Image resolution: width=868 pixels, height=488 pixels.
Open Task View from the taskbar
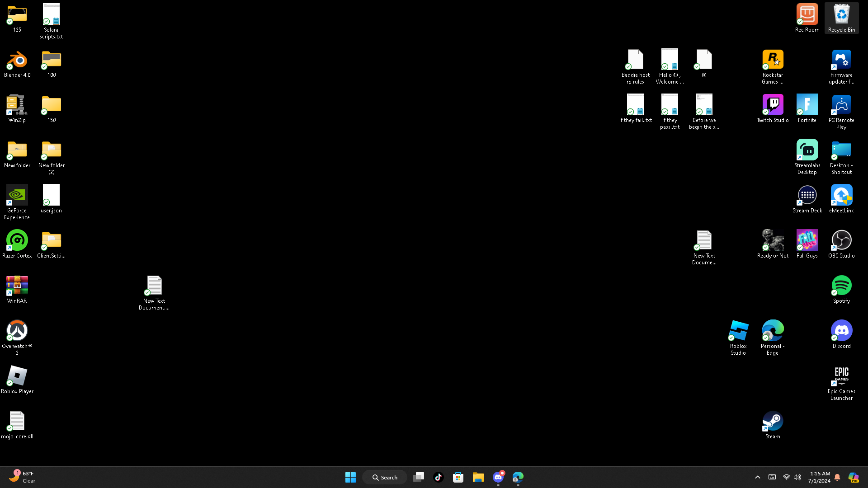[419, 477]
